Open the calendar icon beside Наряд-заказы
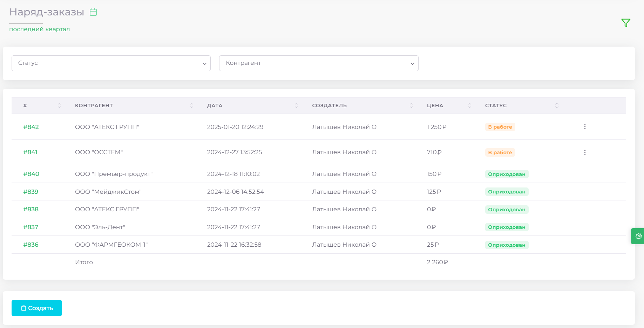The image size is (644, 328). [x=93, y=12]
